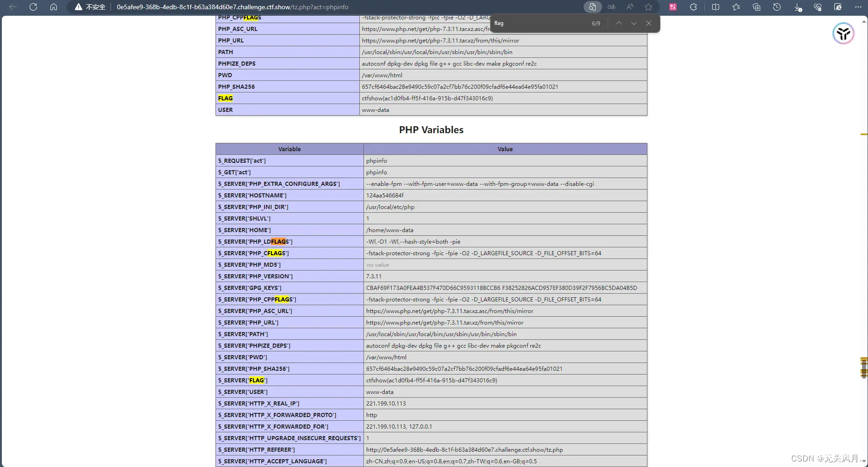Viewport: 868px width, 467px height.
Task: Click the $_SERVER['HTTP_ACCEPT_LANGUAGE'] label
Action: 272,461
